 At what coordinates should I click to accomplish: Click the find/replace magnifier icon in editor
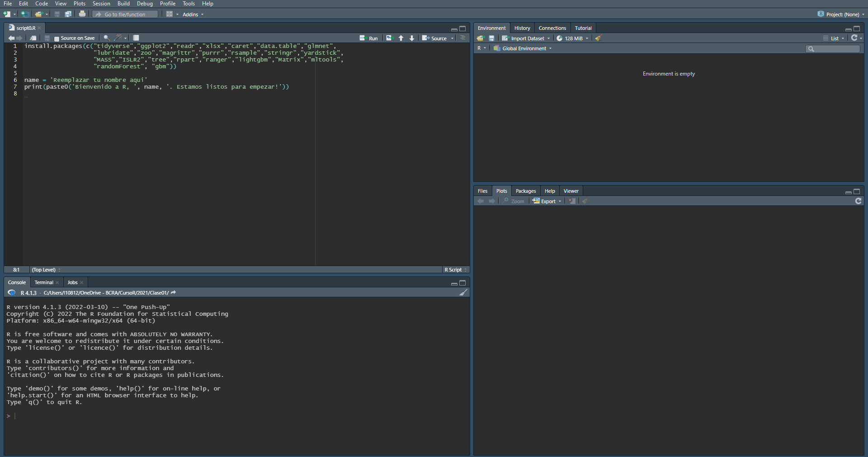coord(107,38)
